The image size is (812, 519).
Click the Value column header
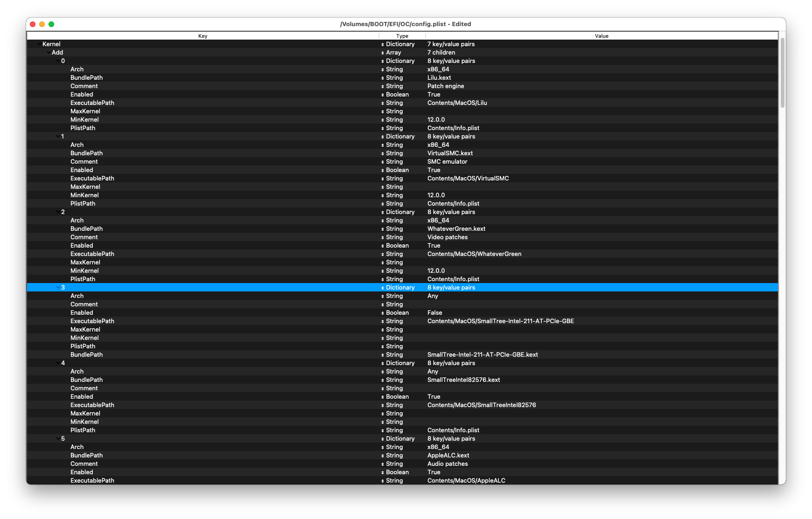[601, 36]
